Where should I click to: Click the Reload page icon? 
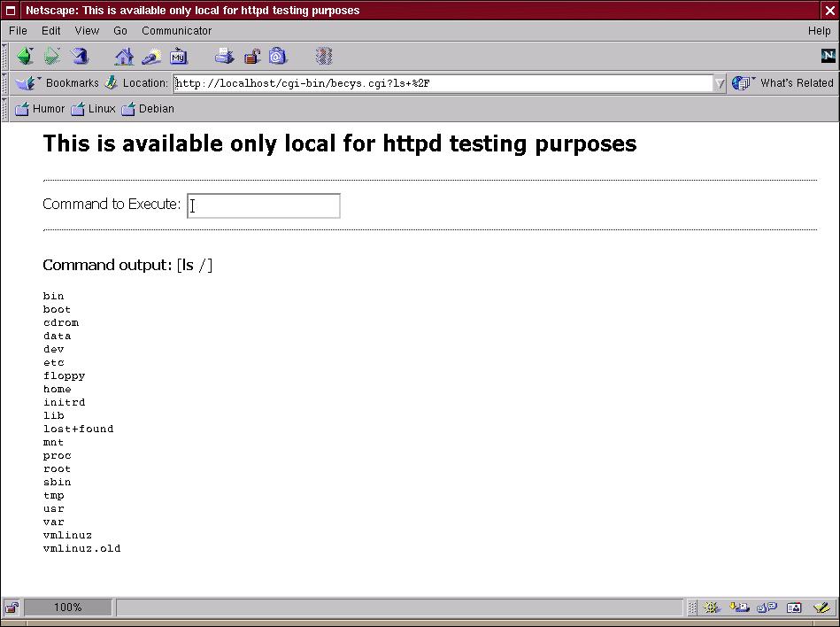pyautogui.click(x=80, y=57)
